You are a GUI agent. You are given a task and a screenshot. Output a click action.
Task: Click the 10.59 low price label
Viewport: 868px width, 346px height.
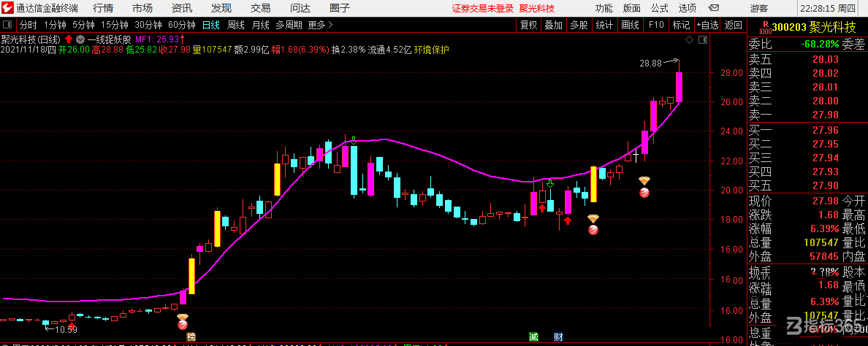(66, 330)
